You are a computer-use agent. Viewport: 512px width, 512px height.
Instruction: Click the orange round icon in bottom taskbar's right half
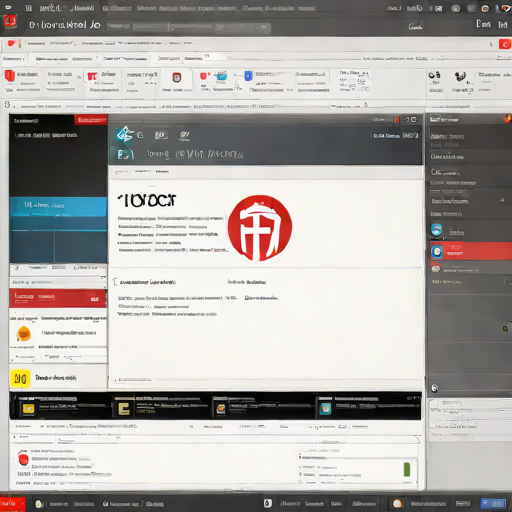[397, 503]
